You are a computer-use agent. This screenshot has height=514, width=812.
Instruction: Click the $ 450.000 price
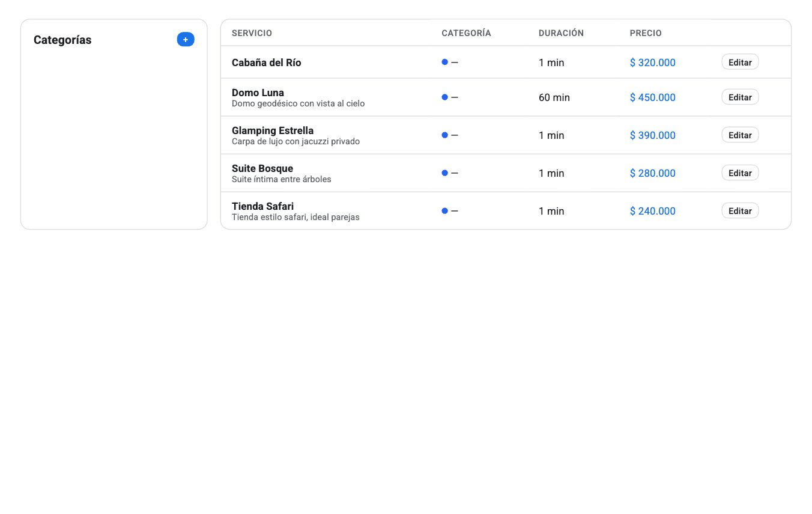[x=653, y=97]
